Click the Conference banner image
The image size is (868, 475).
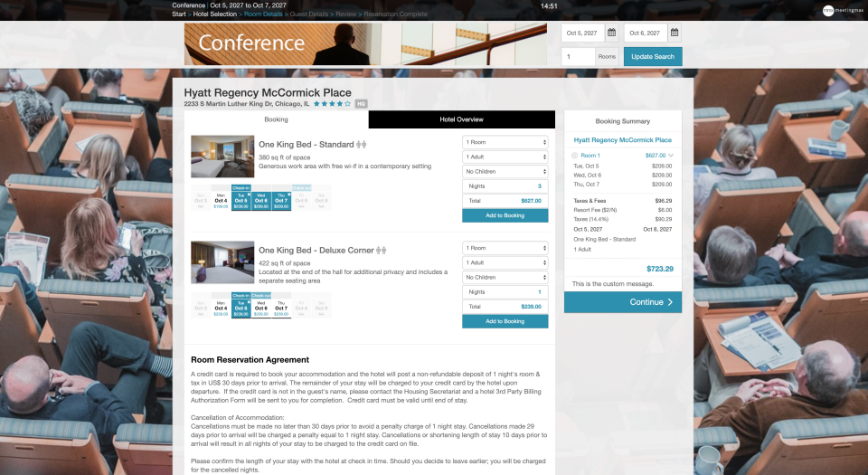(365, 43)
